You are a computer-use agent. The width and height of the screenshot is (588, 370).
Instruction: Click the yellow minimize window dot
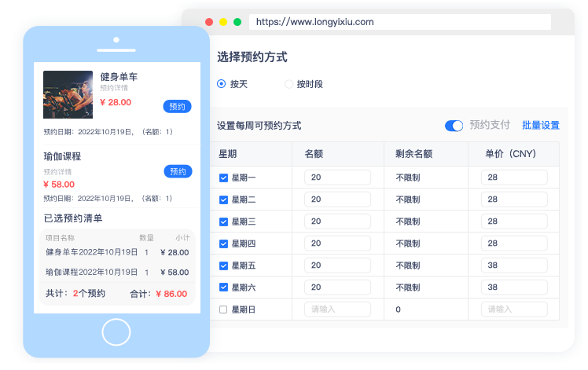tap(223, 22)
